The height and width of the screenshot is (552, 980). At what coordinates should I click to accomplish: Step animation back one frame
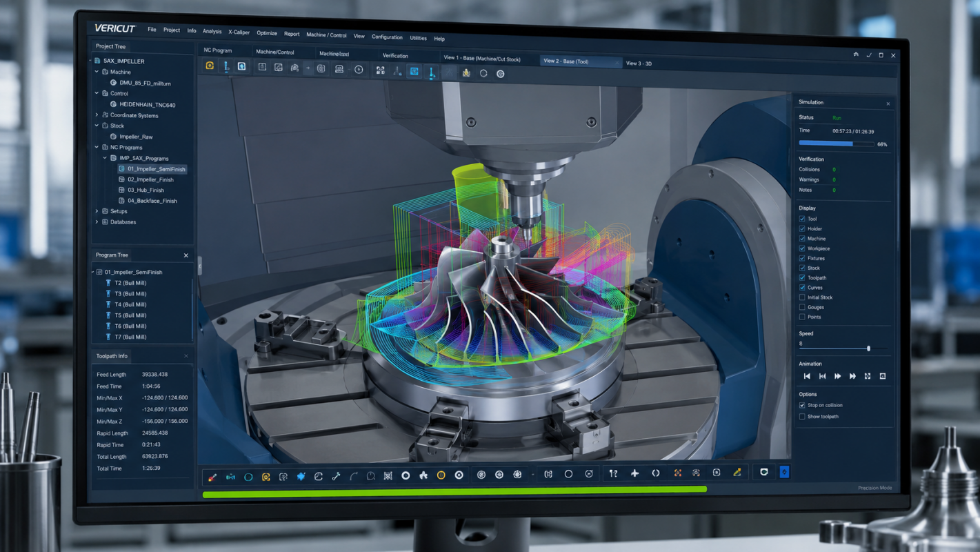(x=822, y=376)
